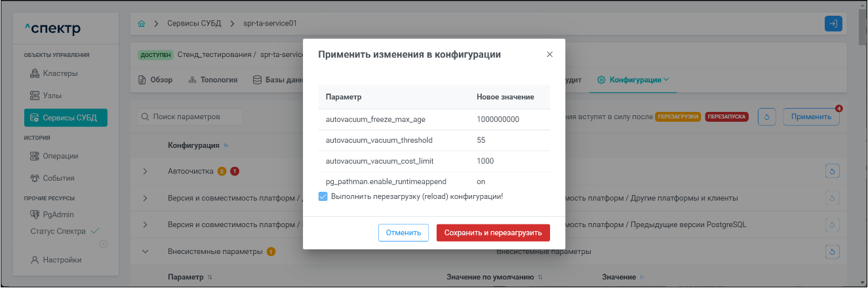This screenshot has height=288, width=868.
Task: Click the ДОСТУПЕН status badge
Action: 155,54
